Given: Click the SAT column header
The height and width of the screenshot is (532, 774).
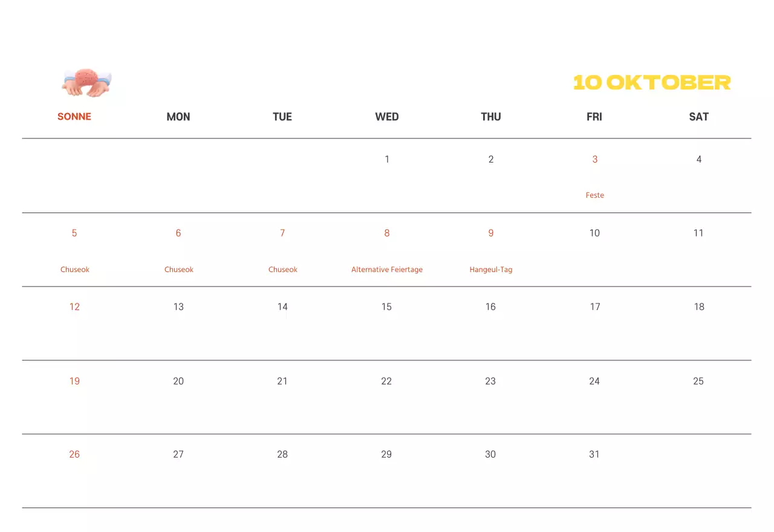Looking at the screenshot, I should [698, 117].
